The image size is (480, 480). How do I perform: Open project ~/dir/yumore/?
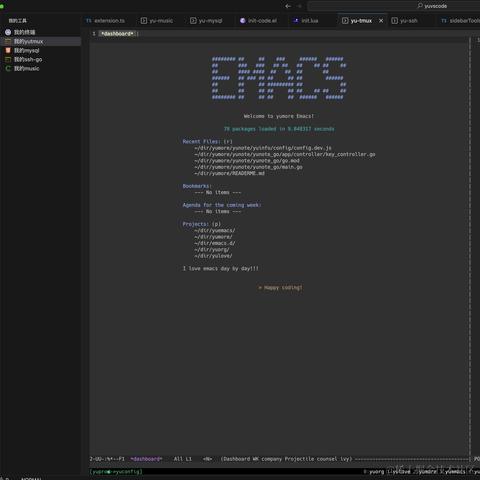213,237
